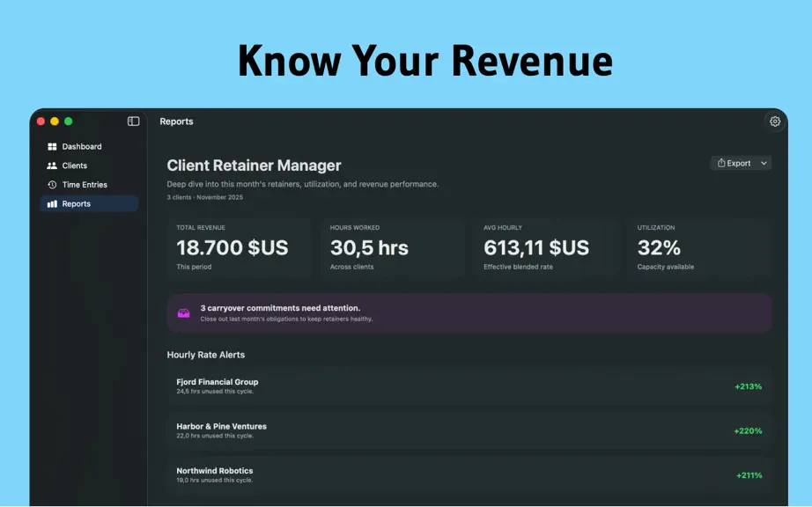Click the green zoom window button

tap(69, 121)
